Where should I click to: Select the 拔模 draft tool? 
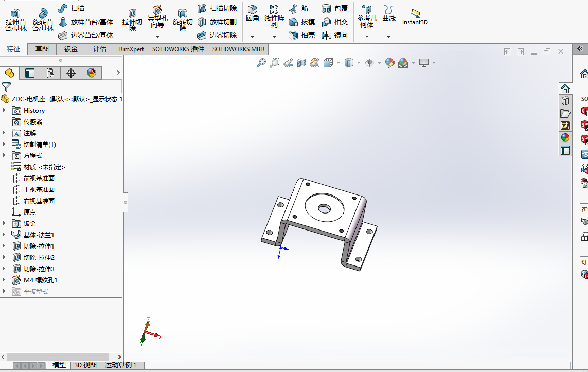click(x=302, y=22)
